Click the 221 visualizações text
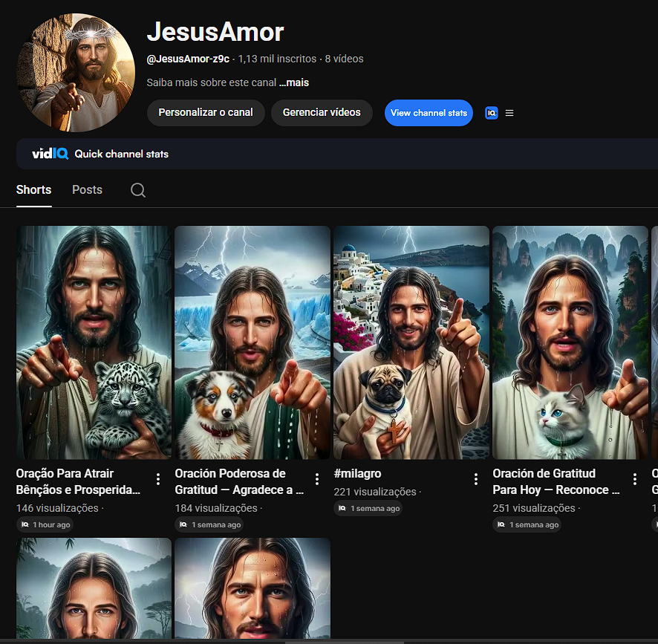The width and height of the screenshot is (658, 644). (x=375, y=492)
